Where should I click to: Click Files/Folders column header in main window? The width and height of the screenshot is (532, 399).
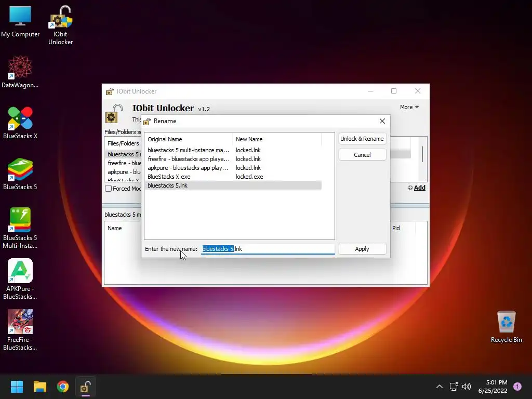click(x=123, y=143)
